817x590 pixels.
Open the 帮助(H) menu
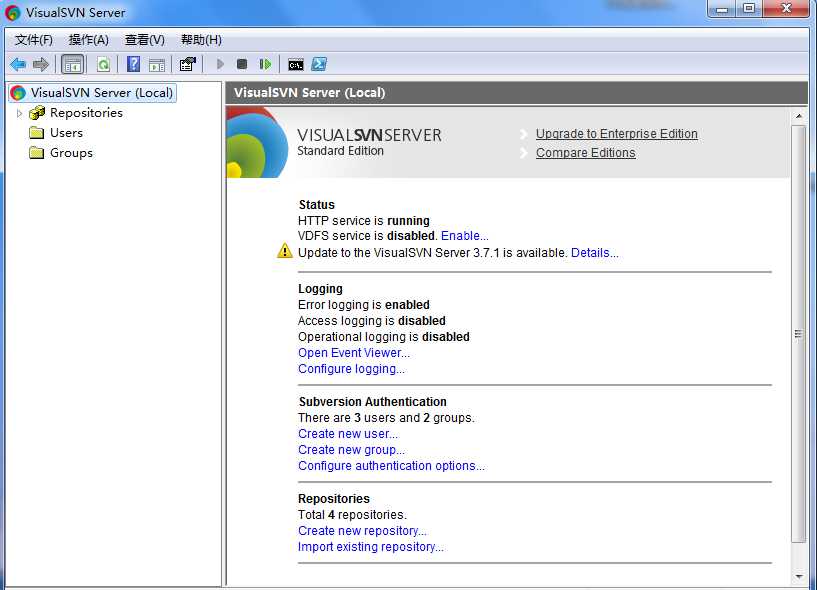tap(201, 40)
